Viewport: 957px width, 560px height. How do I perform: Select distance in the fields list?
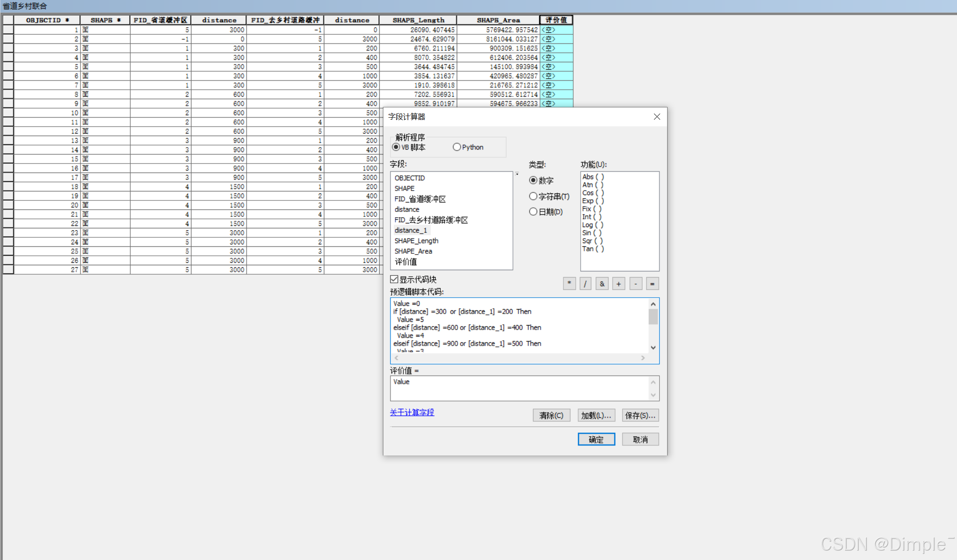pos(407,209)
